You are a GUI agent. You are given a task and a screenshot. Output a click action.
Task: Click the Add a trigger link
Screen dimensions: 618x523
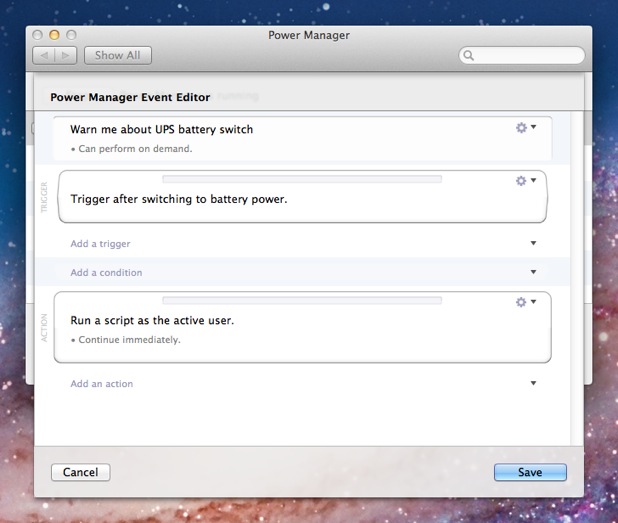coord(100,244)
